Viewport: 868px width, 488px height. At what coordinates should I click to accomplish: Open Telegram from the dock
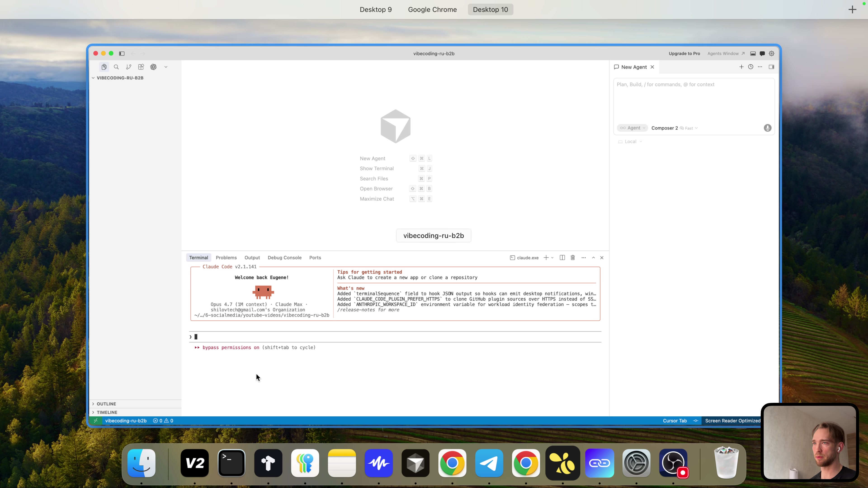489,463
